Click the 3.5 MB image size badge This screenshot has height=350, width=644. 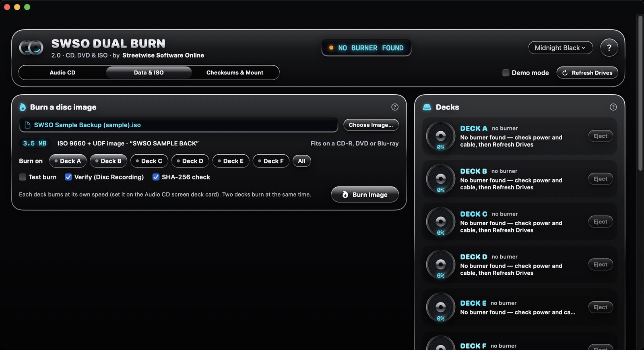35,143
